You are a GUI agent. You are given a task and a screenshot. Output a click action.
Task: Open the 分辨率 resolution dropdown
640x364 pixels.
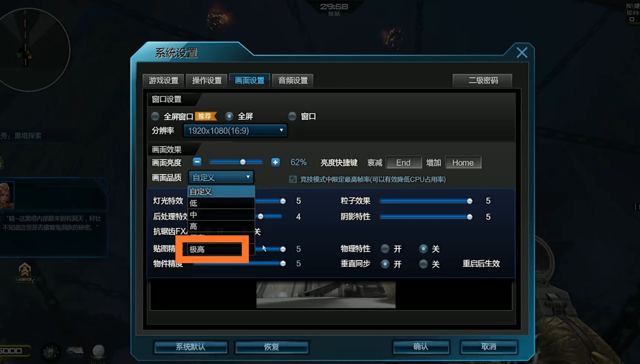point(235,130)
